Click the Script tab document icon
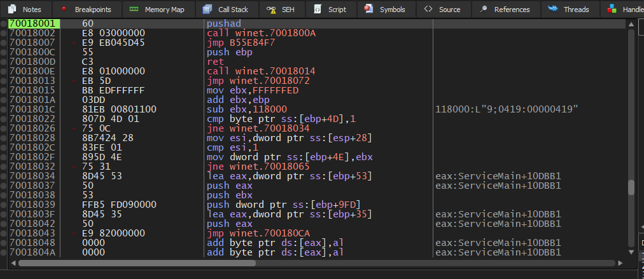 tap(316, 10)
